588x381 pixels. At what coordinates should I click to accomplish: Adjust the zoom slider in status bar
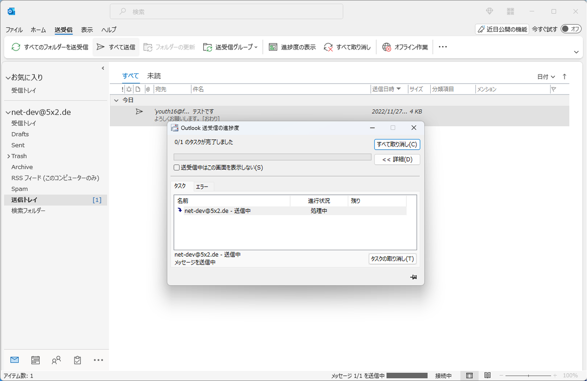[x=528, y=376]
